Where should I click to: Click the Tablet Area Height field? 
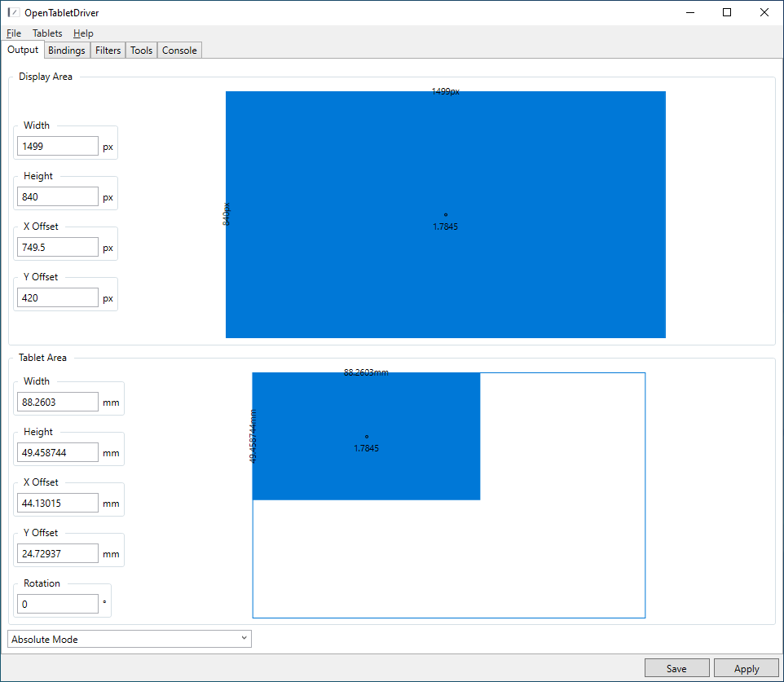pos(58,452)
